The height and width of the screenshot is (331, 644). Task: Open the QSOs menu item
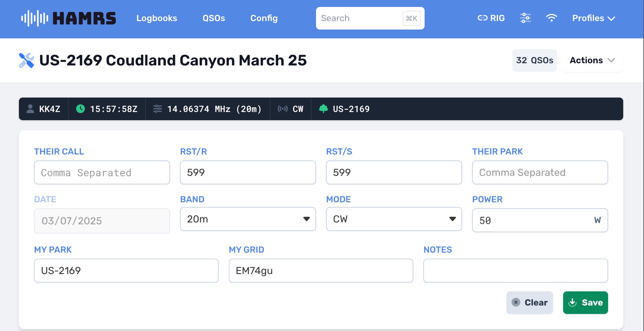tap(214, 18)
